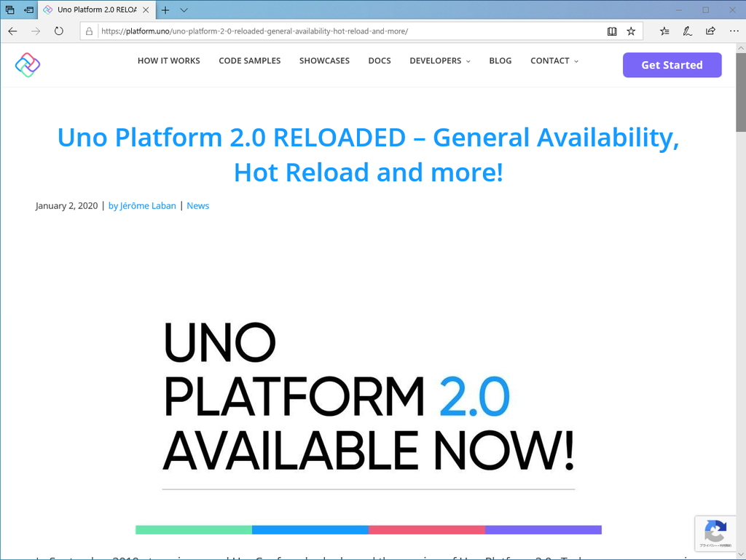Click the Uno Platform logo in the header
Screen dimensions: 746x560
(x=27, y=65)
